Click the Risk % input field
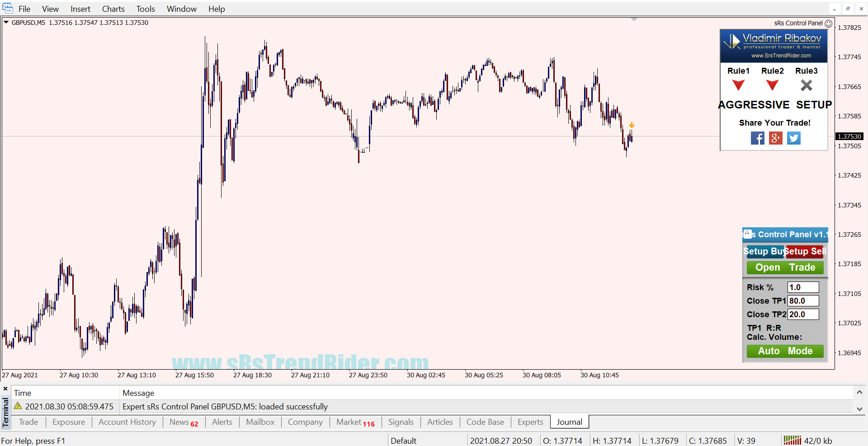The image size is (868, 446). 803,287
